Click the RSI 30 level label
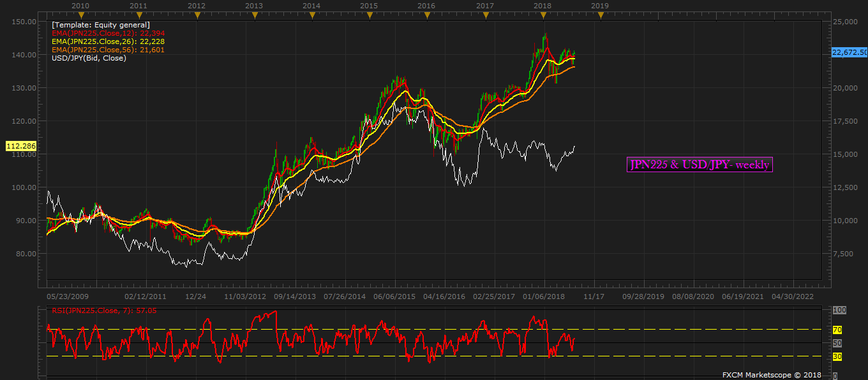Viewport: 868px width, 380px height. point(837,356)
